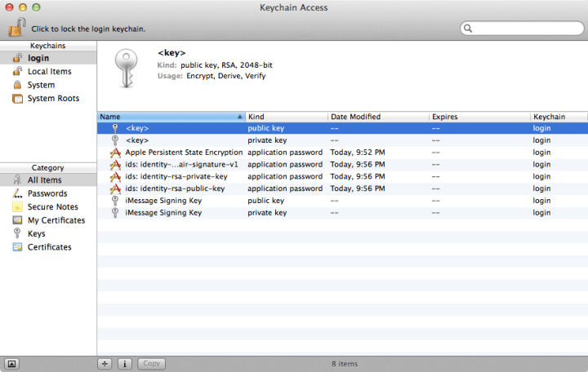Show All Items category

click(48, 180)
